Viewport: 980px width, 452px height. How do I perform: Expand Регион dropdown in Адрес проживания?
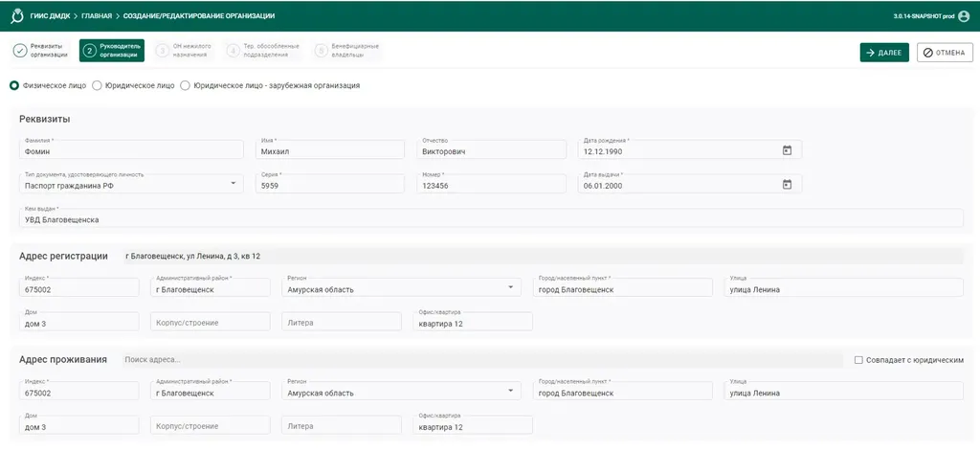tap(511, 391)
